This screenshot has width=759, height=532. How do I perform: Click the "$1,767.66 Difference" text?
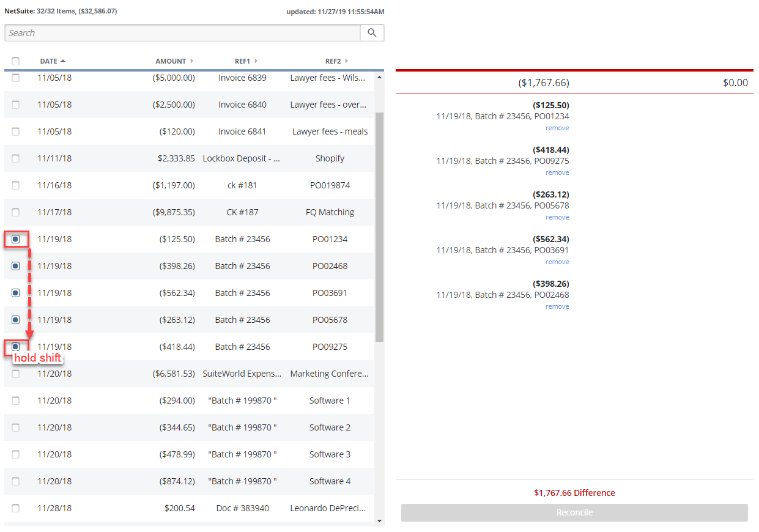[574, 493]
